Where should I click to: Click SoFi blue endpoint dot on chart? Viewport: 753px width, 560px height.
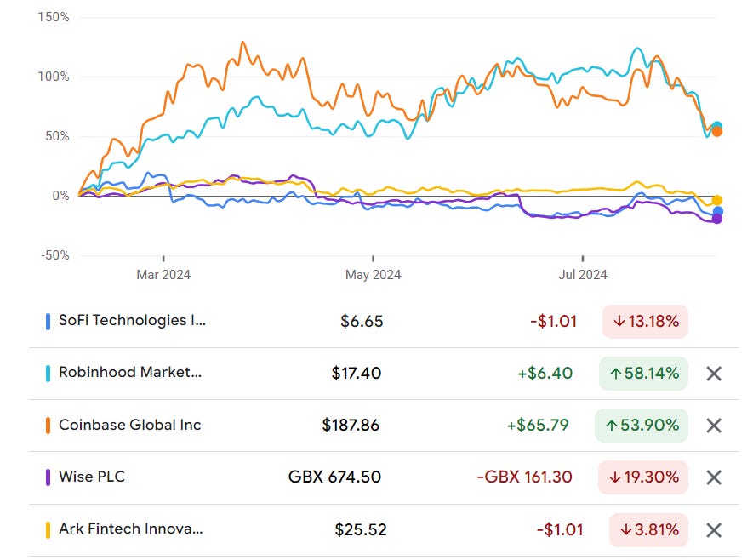click(x=718, y=211)
